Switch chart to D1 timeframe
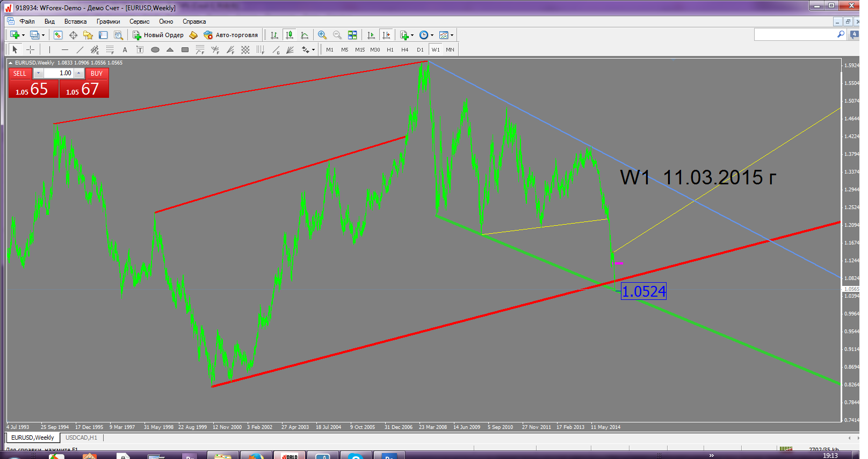Viewport: 868px width, 459px height. click(420, 49)
